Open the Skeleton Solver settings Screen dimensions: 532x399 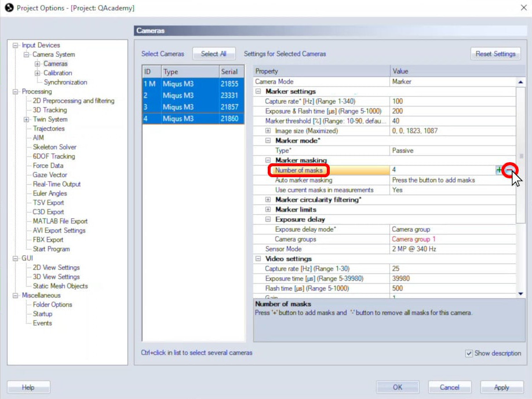coord(54,147)
